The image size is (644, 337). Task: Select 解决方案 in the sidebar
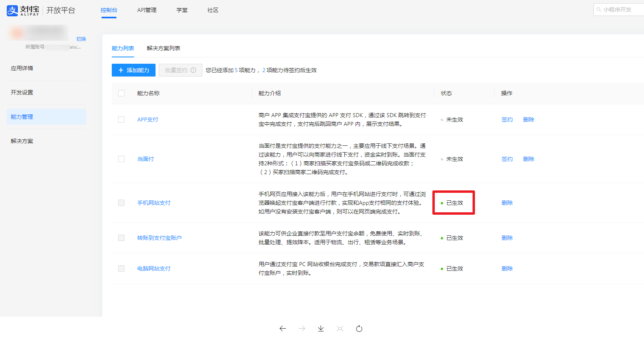[47, 141]
